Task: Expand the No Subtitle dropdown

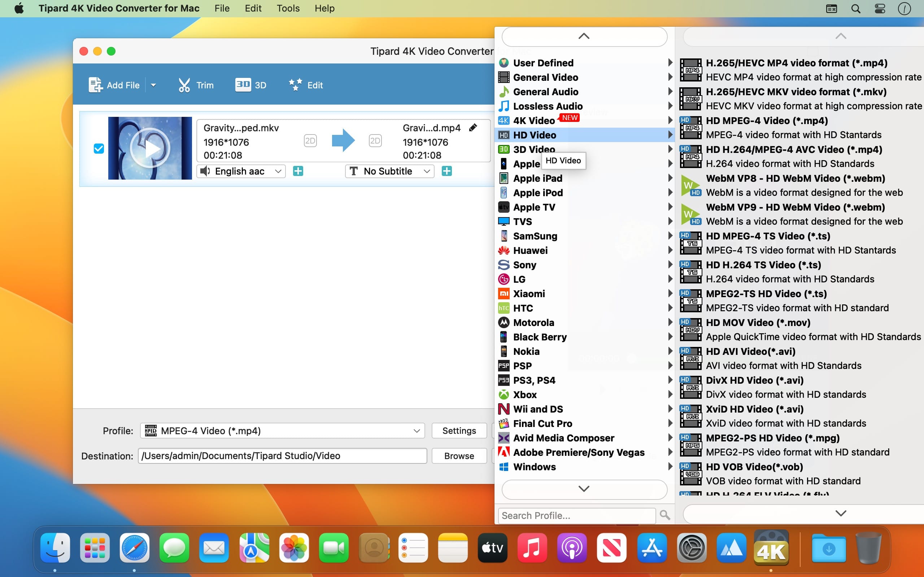Action: click(x=389, y=171)
